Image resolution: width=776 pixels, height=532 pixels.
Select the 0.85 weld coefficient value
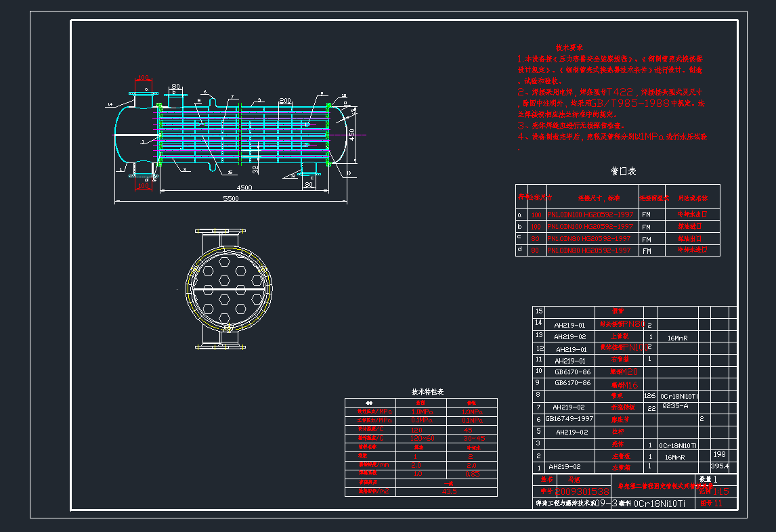(x=472, y=473)
